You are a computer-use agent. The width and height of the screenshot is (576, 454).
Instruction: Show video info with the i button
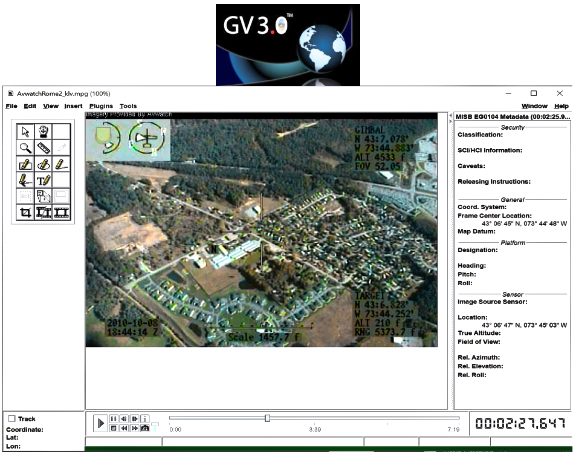tap(145, 419)
